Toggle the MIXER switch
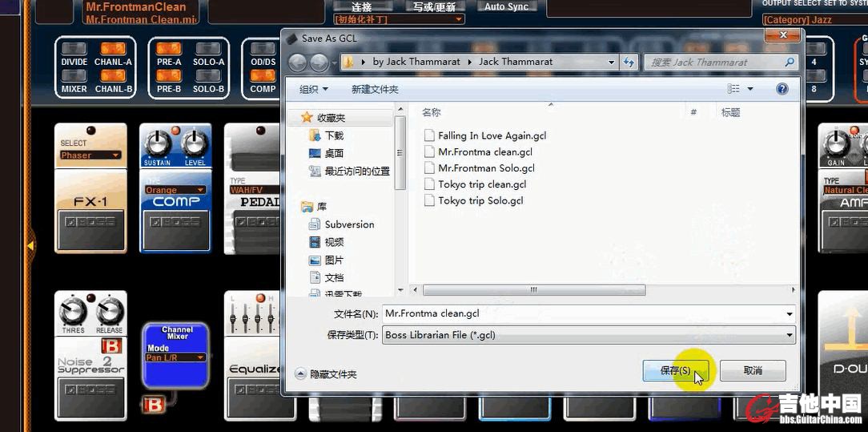 (x=74, y=75)
